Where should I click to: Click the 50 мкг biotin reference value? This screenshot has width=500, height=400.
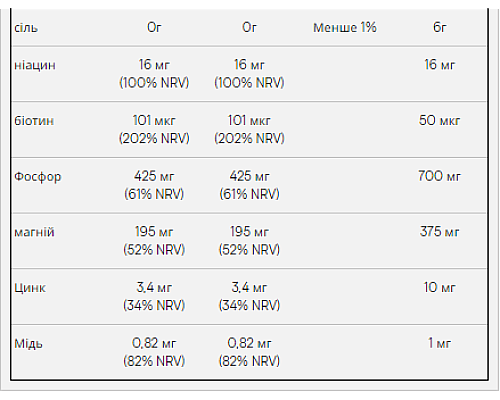pos(440,120)
